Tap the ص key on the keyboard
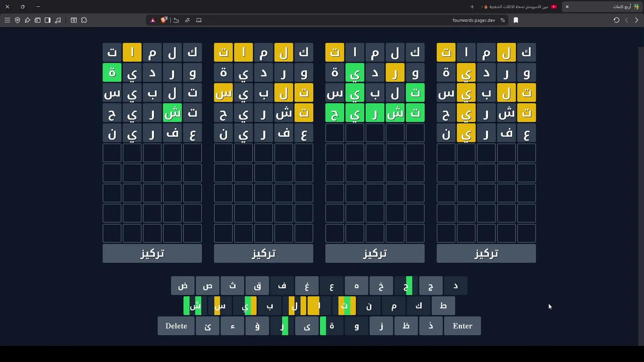 click(207, 286)
